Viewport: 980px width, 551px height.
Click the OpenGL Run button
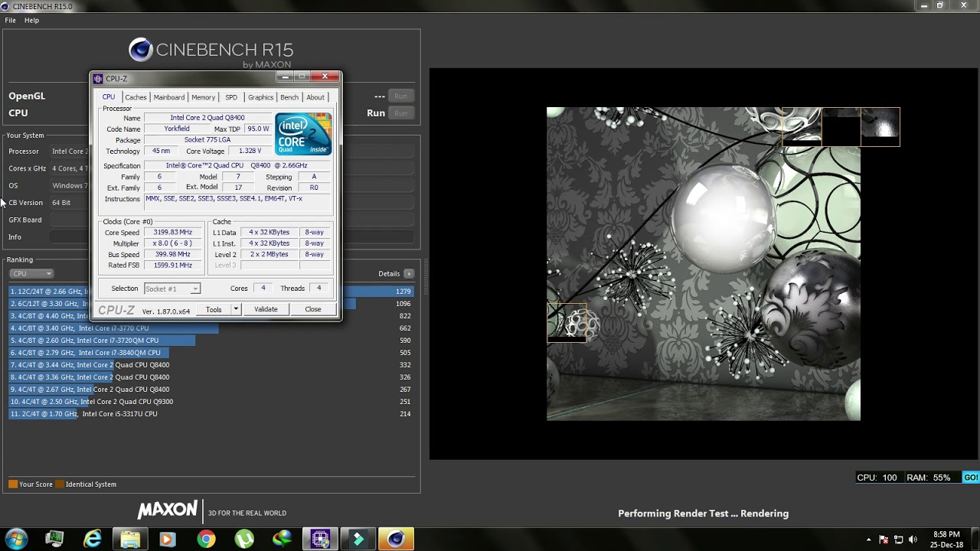tap(400, 96)
